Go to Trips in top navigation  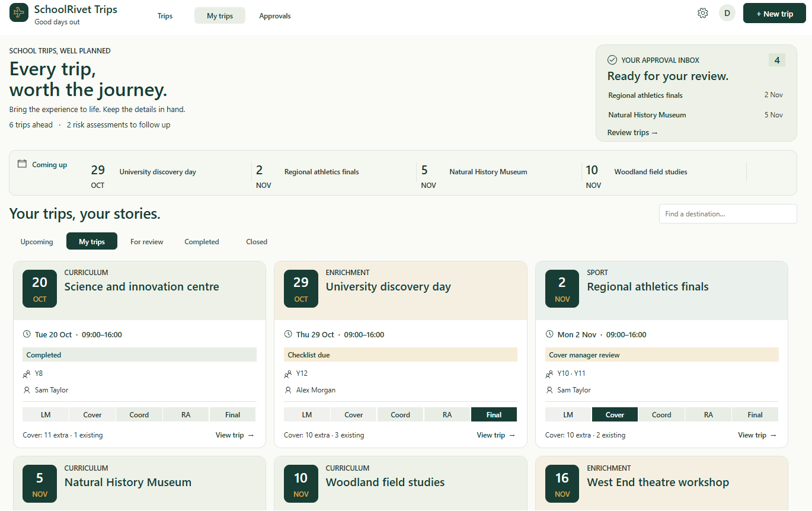coord(165,15)
